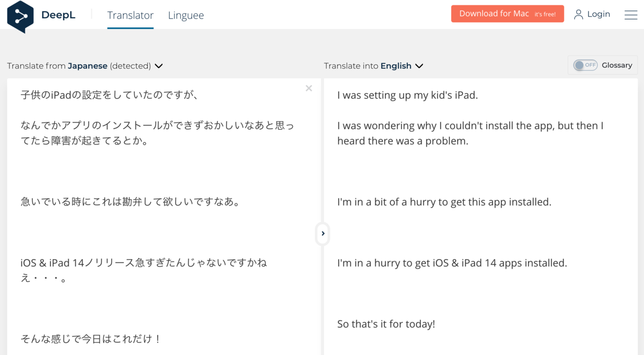Click source text 'iOS & iPad 14ノリリース急すぎたんじゃ'
Image resolution: width=644 pixels, height=355 pixels.
click(x=144, y=271)
